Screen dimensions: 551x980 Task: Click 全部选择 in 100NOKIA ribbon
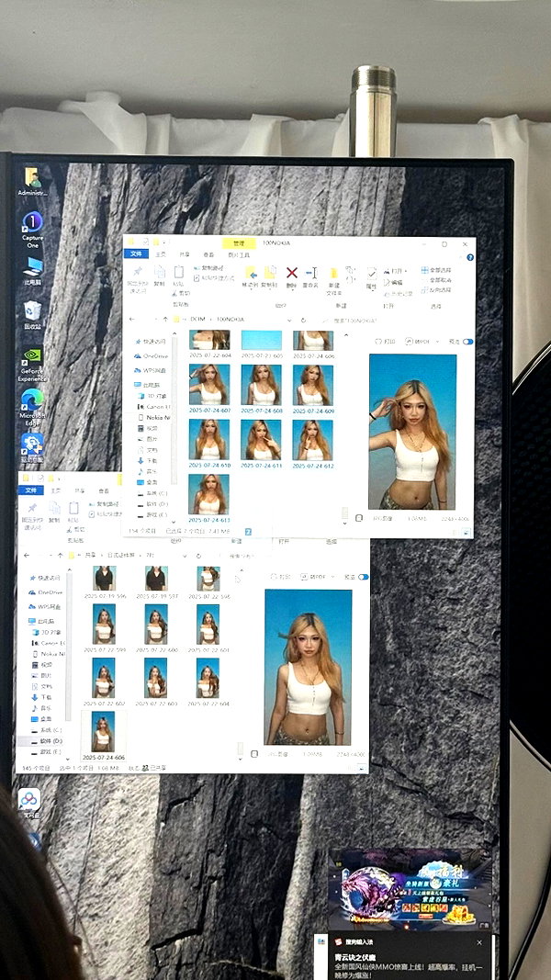pos(436,271)
